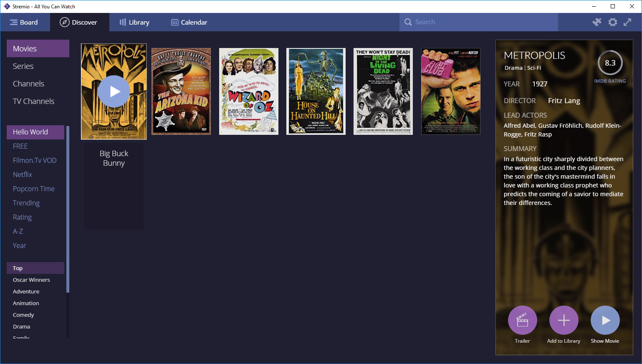Sort by Trending
The height and width of the screenshot is (364, 642).
[x=35, y=203]
